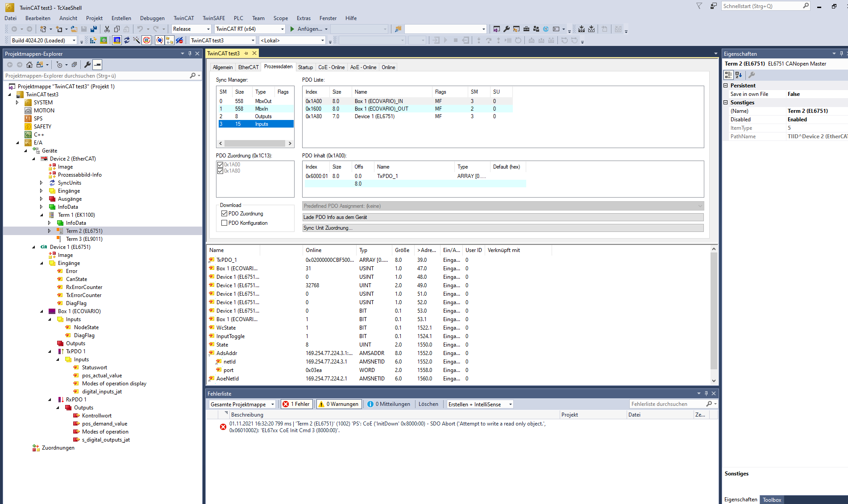Screen dimensions: 848x504
Task: Select Box 1 (ECOVARIO)_OUT PDO row
Action: pos(408,109)
